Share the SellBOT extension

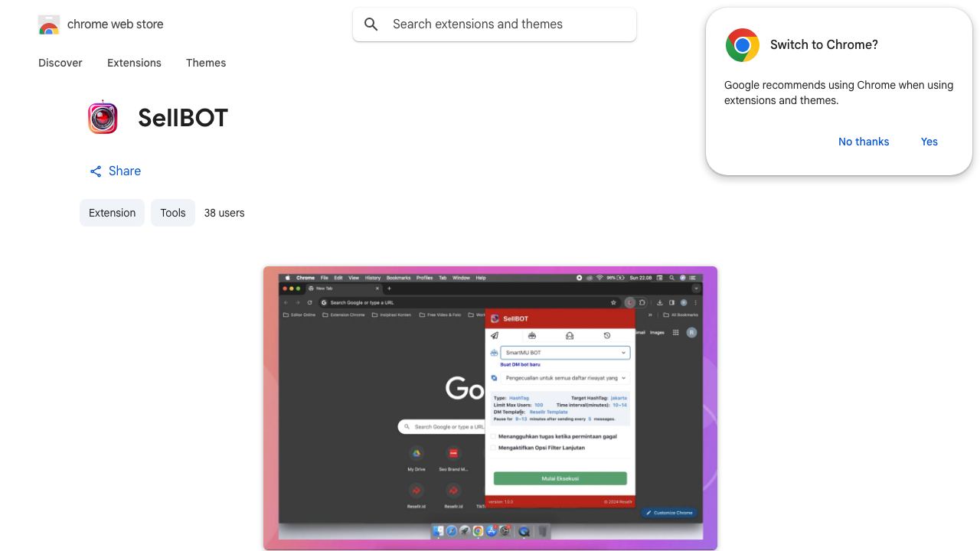click(x=115, y=171)
